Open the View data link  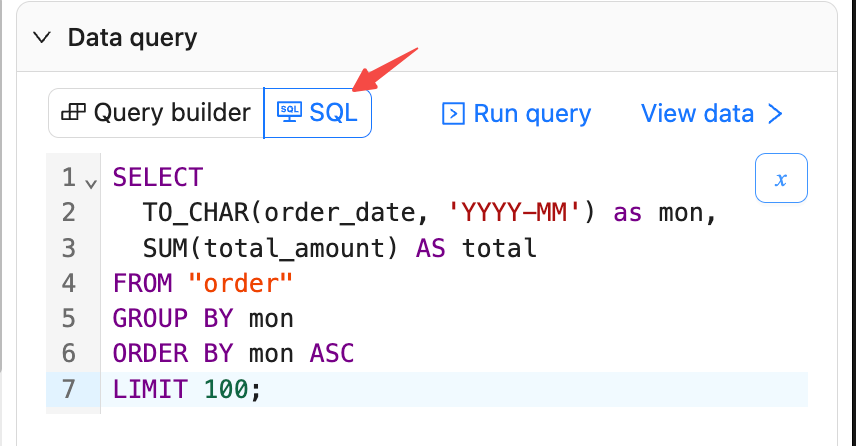click(x=697, y=114)
